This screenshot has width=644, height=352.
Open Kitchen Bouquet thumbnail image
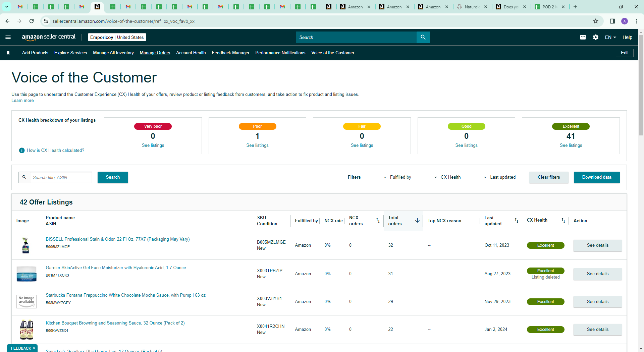[x=26, y=330]
